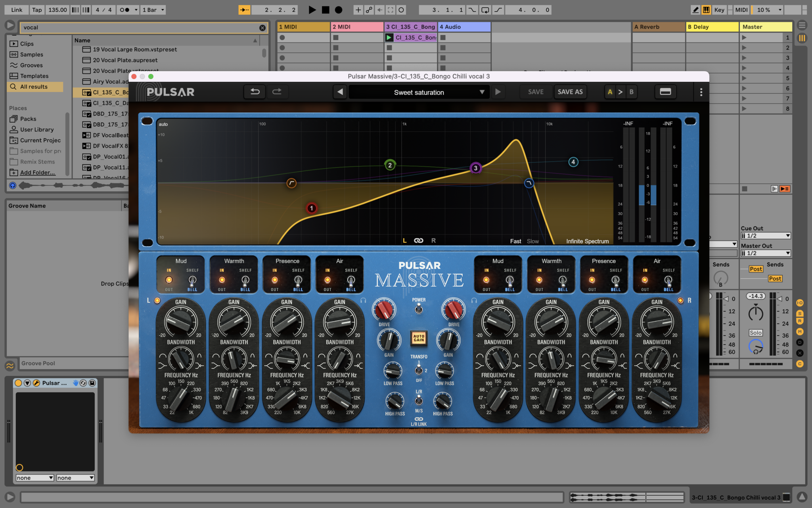Toggle the Pulsar view size rectangle icon
Image resolution: width=812 pixels, height=508 pixels.
click(665, 92)
